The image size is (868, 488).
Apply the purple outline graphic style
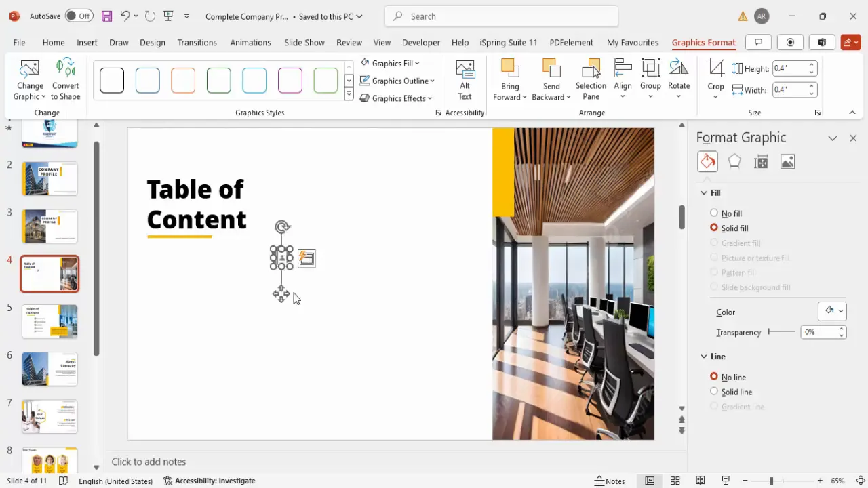pos(290,81)
